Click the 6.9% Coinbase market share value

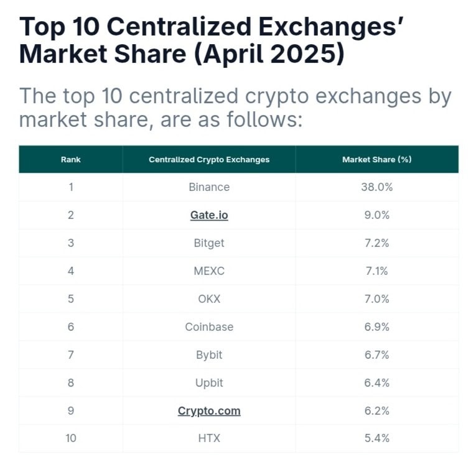point(376,327)
